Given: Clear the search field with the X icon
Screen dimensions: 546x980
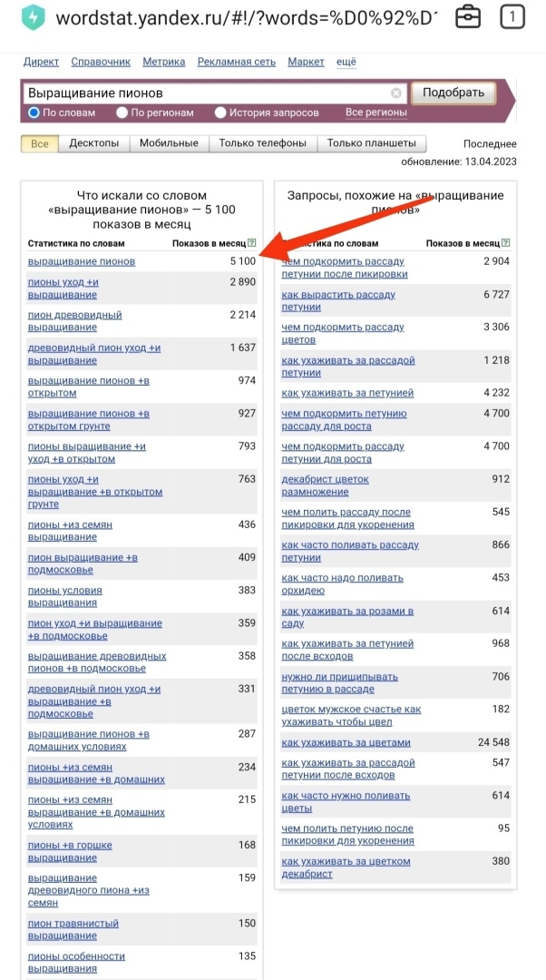Looking at the screenshot, I should (396, 93).
